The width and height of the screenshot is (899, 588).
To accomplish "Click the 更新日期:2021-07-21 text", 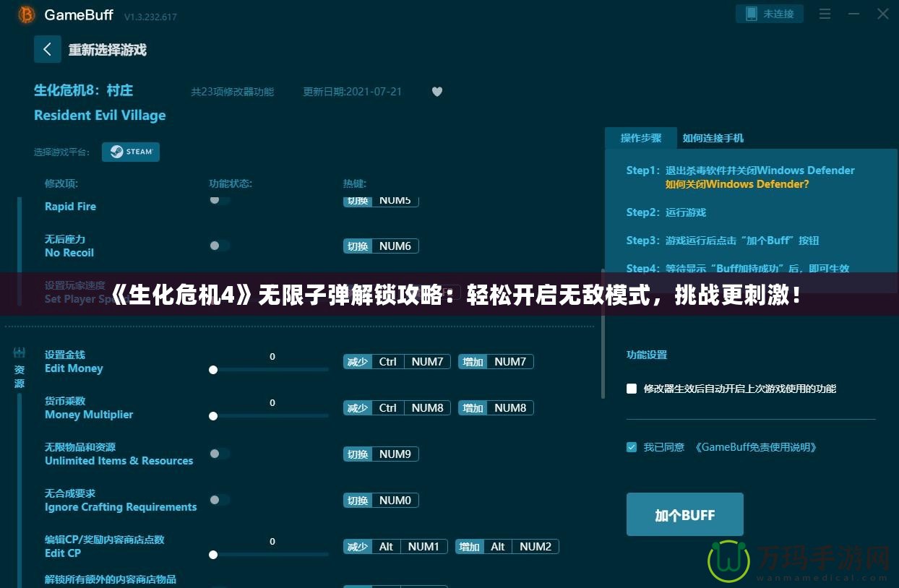I will pos(352,92).
